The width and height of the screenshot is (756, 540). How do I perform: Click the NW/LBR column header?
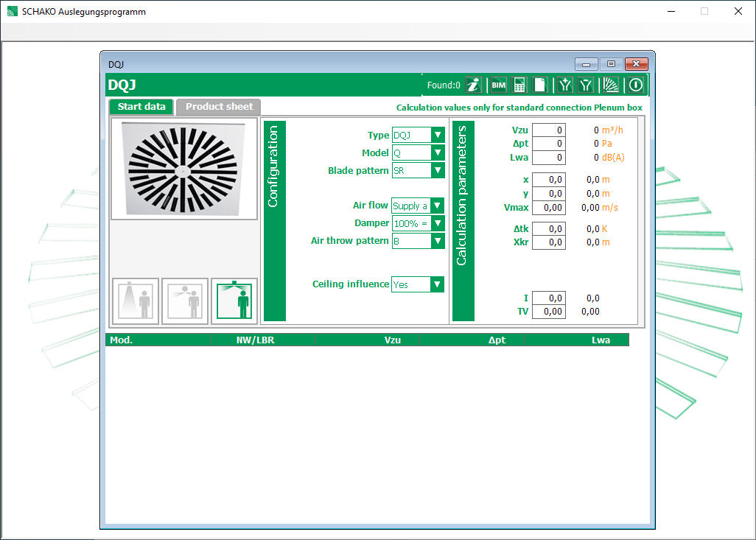262,340
